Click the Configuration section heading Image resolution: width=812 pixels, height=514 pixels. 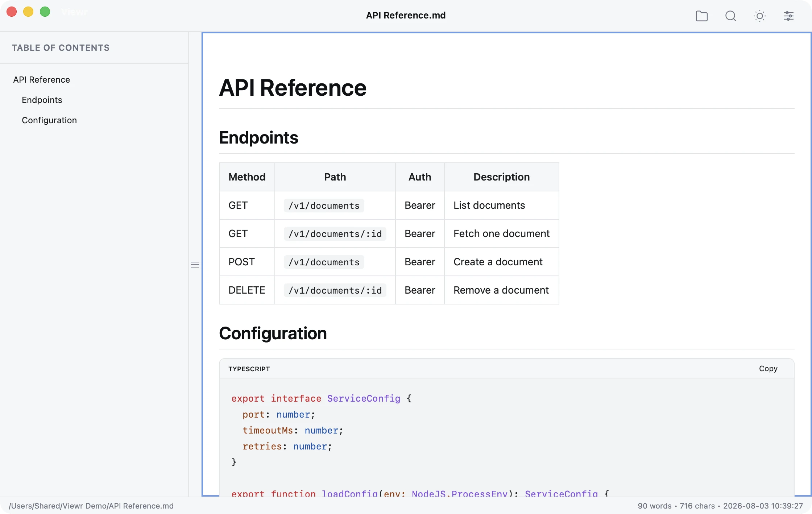273,333
